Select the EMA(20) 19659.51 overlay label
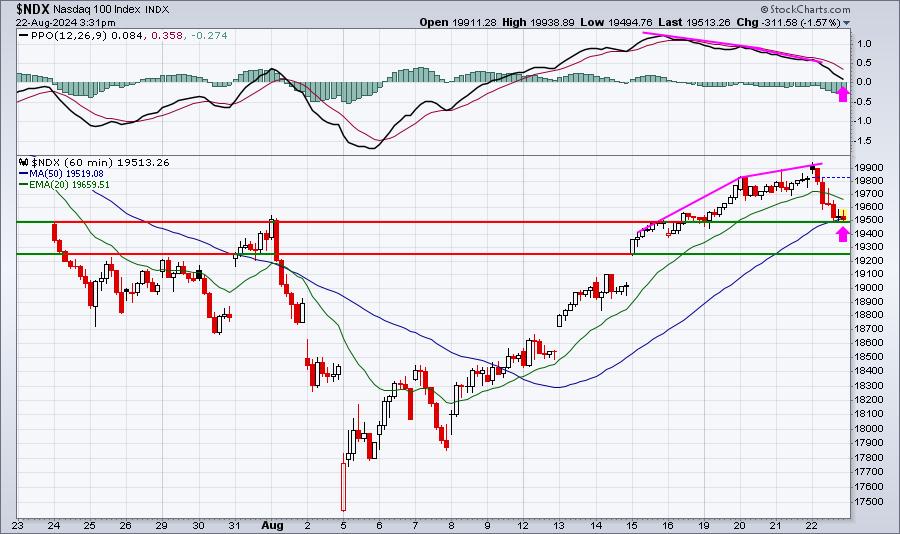Image resolution: width=900 pixels, height=534 pixels. pos(69,185)
